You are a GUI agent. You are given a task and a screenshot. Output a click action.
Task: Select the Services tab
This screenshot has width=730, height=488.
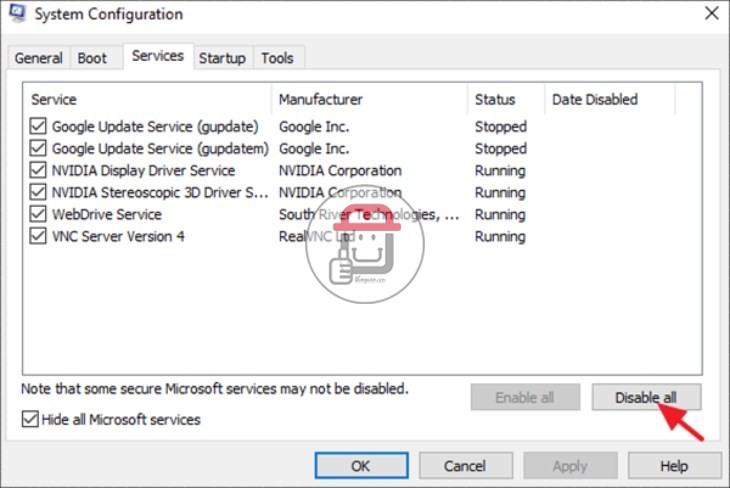(x=158, y=56)
